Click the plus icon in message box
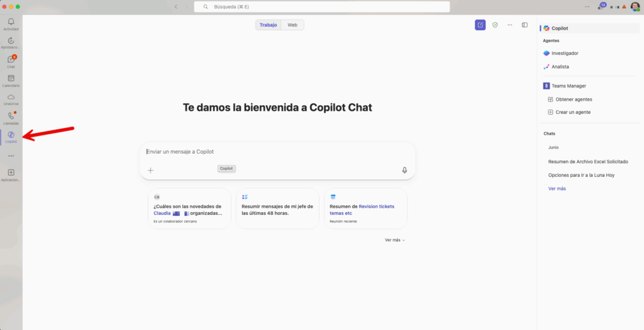The height and width of the screenshot is (330, 644). 150,170
